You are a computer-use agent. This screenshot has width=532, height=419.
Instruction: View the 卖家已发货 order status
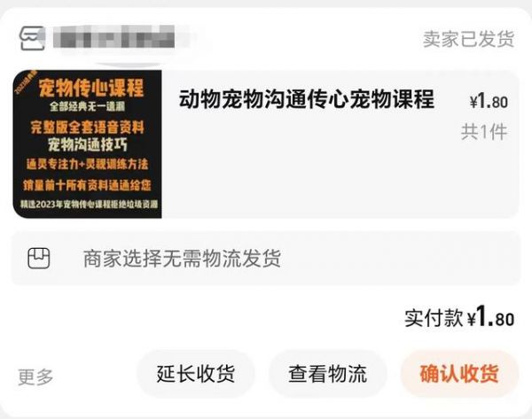click(468, 39)
